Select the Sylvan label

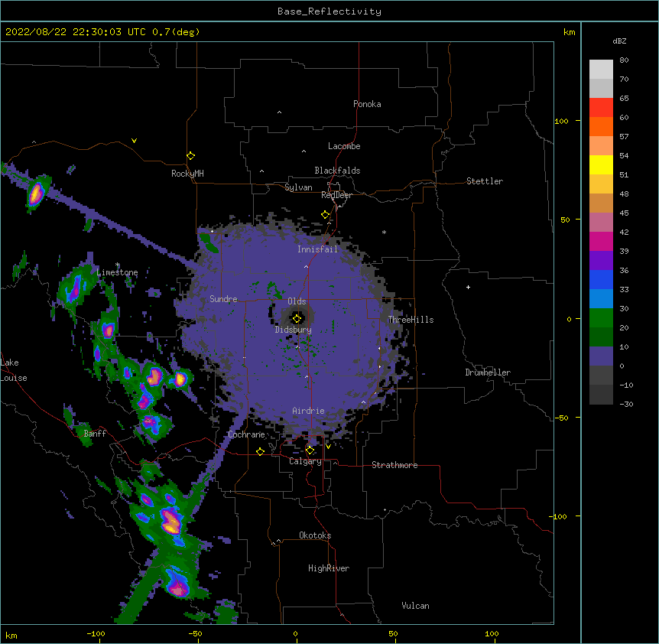click(298, 187)
